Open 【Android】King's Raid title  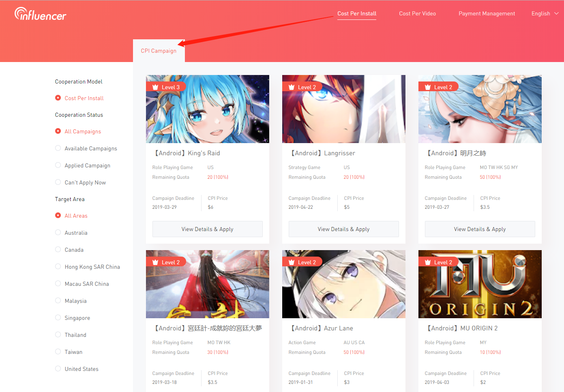[187, 153]
